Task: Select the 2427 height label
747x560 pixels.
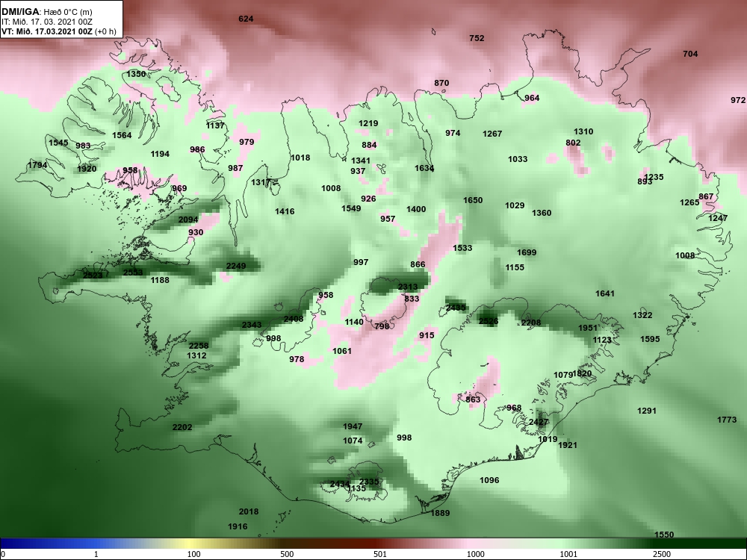Action: coord(539,422)
